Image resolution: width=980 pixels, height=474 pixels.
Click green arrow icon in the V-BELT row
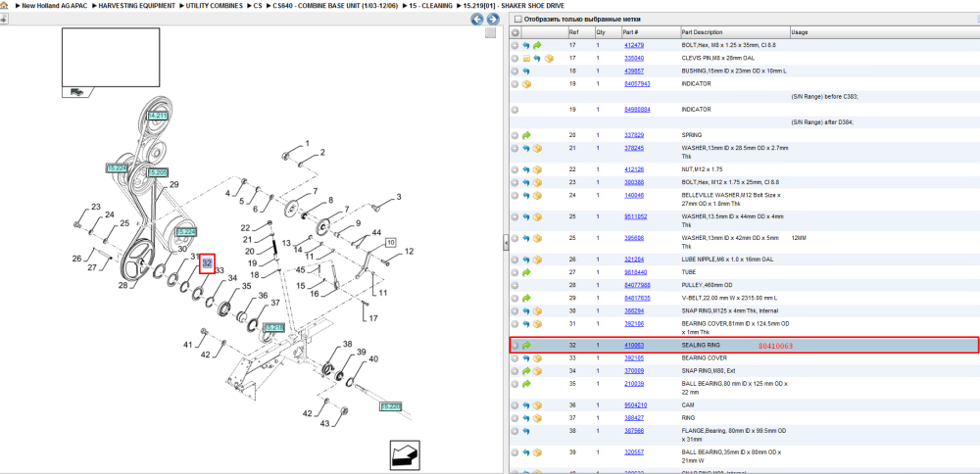coord(526,298)
